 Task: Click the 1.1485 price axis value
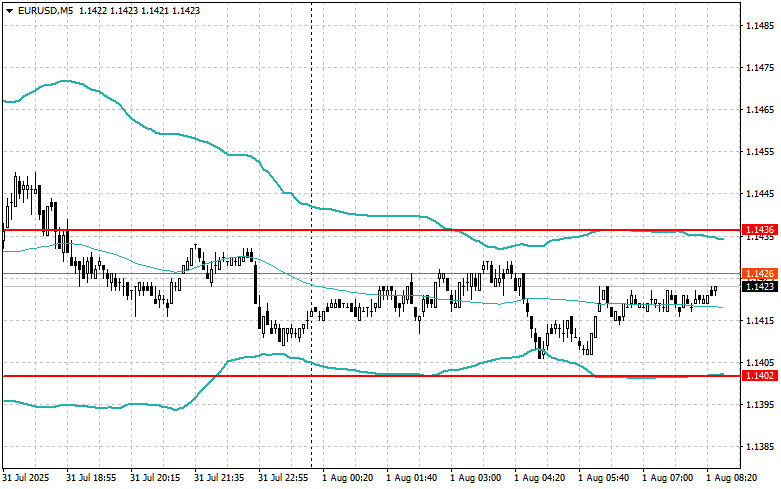[761, 25]
